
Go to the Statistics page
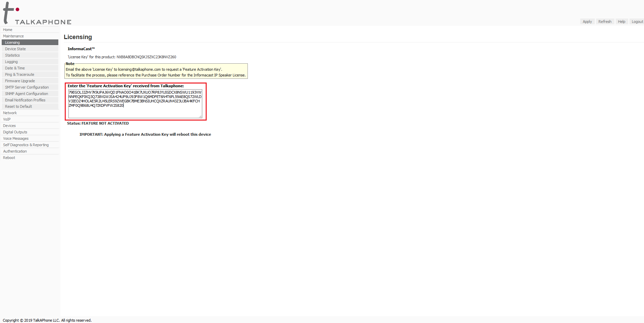(30, 55)
